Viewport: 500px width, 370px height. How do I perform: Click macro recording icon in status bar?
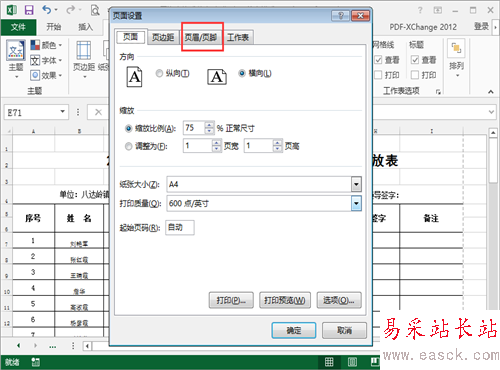click(35, 362)
